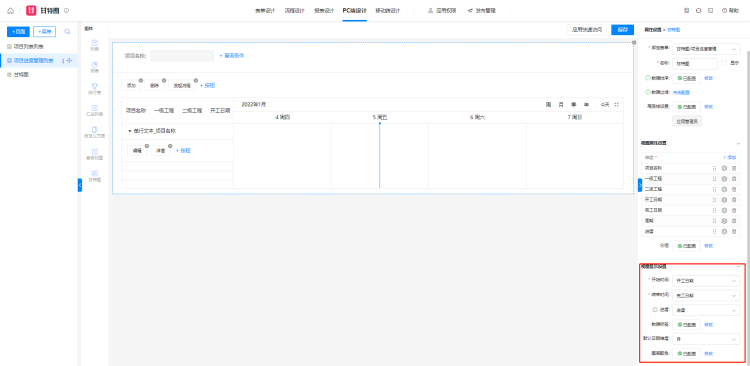This screenshot has width=750, height=366.
Task: Open the 默认日期维度 dropdown
Action: tap(706, 339)
